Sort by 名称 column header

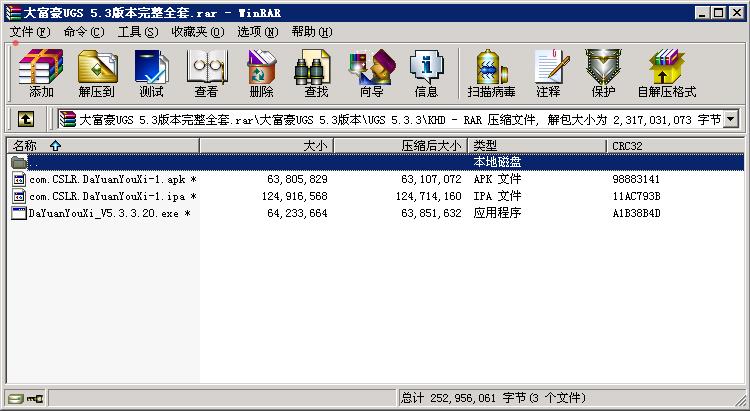pyautogui.click(x=103, y=146)
